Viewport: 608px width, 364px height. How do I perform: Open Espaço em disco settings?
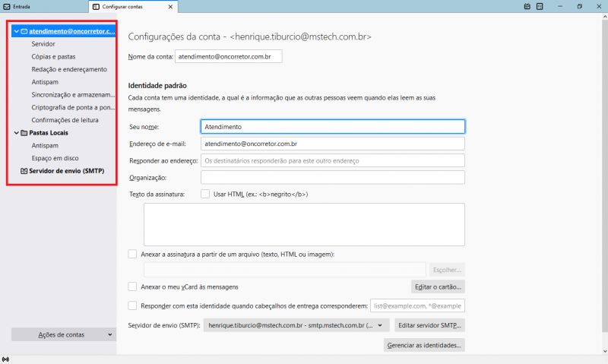tap(55, 158)
